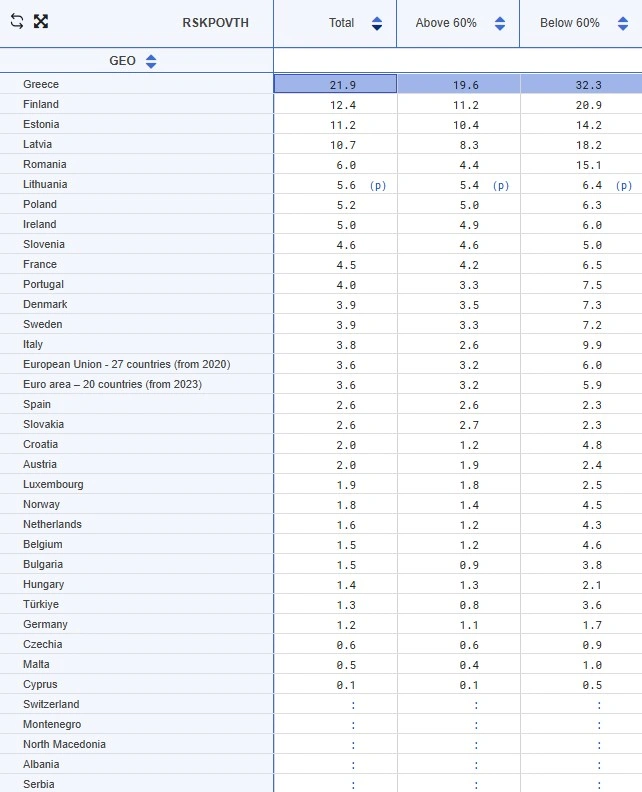The height and width of the screenshot is (792, 642).
Task: Click the (p) flag in Lithuania's Below 60% cell
Action: [x=624, y=185]
